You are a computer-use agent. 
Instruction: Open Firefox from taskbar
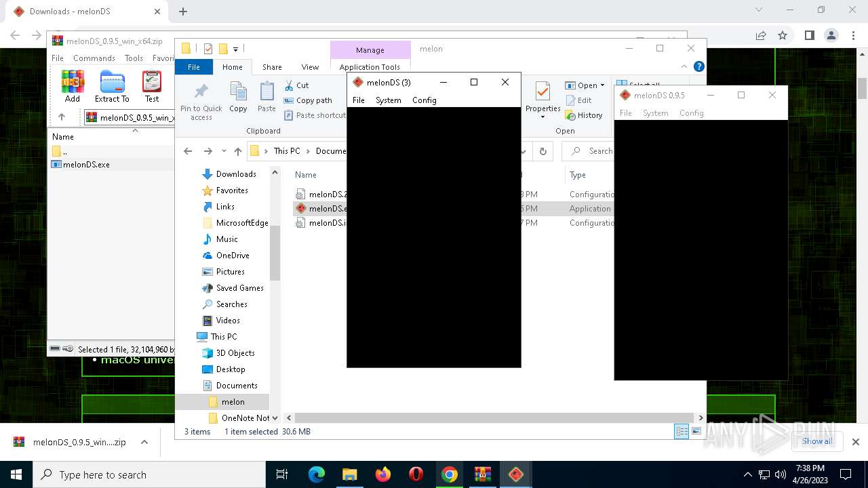(383, 474)
